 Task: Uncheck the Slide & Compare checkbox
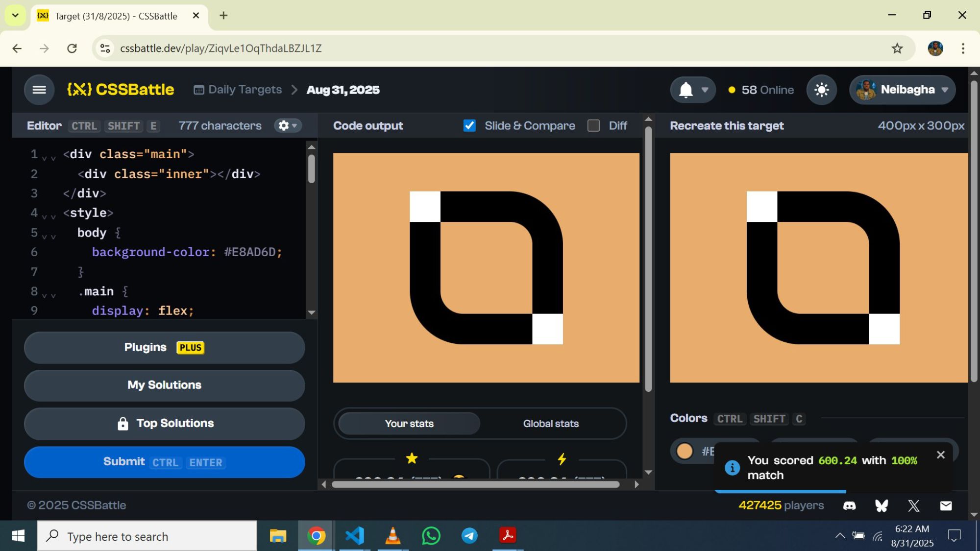469,126
